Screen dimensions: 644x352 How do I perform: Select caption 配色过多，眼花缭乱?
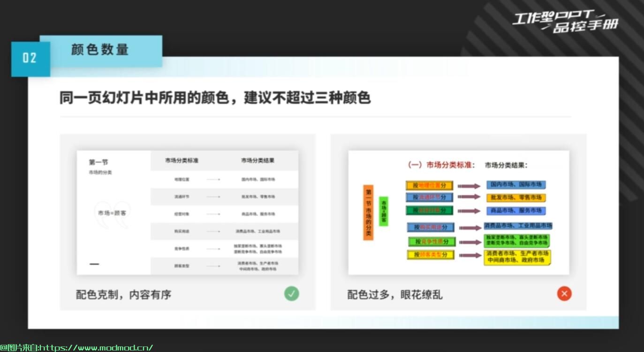(x=394, y=295)
